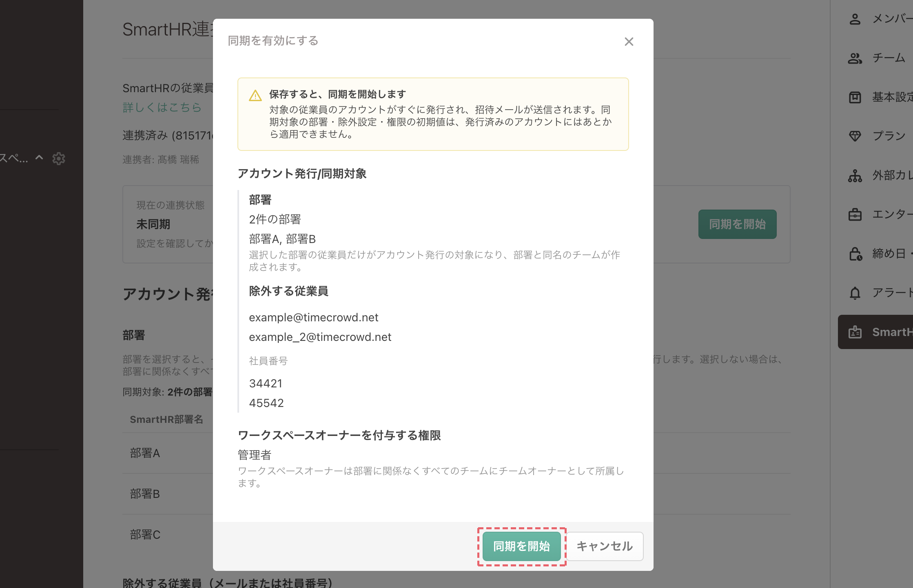The width and height of the screenshot is (913, 588).
Task: Open the 締め日 lock-clock icon in sidebar
Action: [855, 254]
